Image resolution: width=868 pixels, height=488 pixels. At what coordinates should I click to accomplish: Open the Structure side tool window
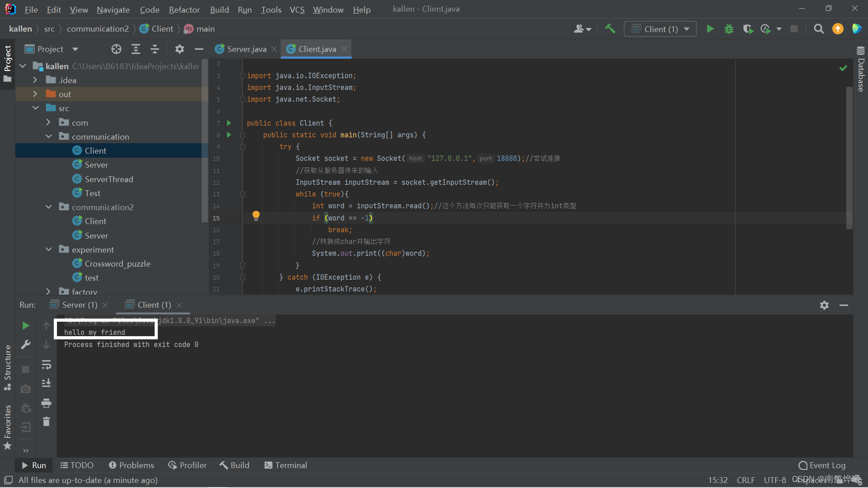pos(7,367)
